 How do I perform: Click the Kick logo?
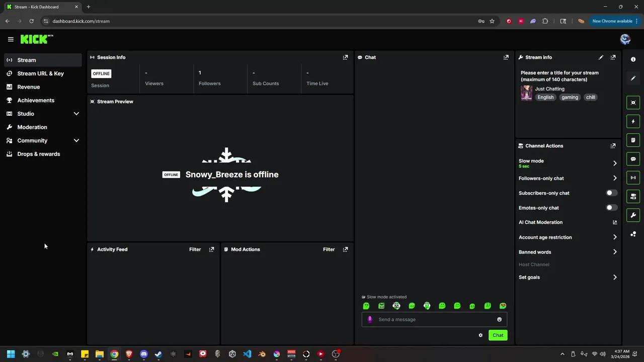[37, 39]
